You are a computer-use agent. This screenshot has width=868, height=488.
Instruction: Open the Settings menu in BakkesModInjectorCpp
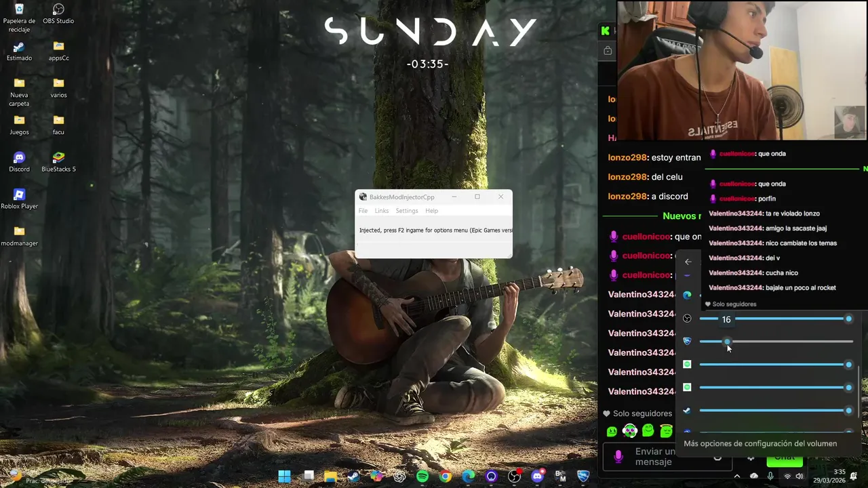pyautogui.click(x=407, y=211)
